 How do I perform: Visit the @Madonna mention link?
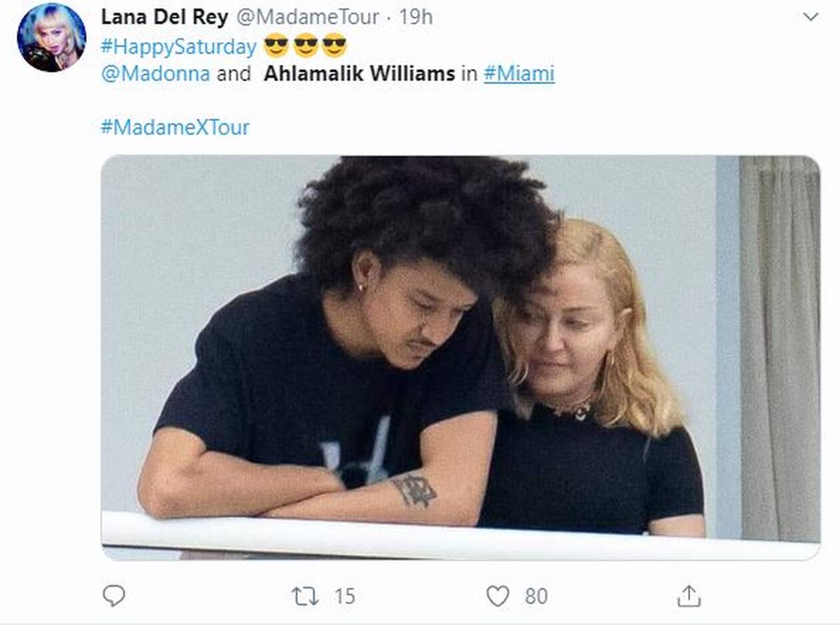coord(155,73)
